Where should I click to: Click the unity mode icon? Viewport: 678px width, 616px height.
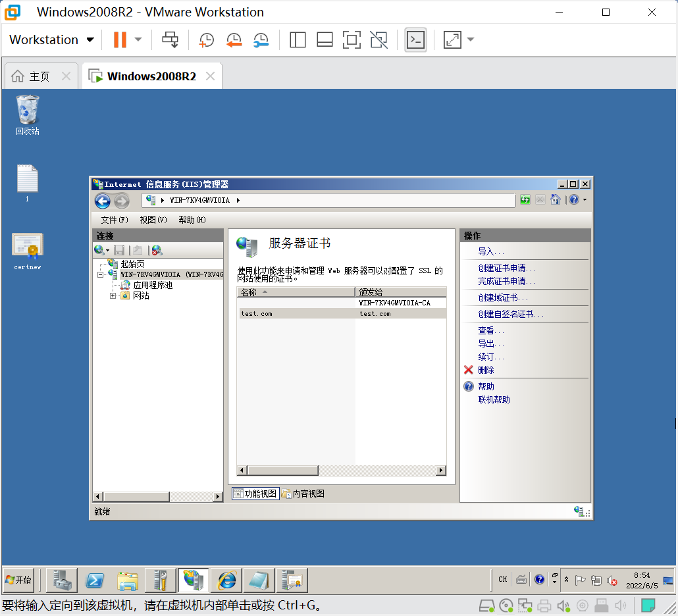[378, 39]
